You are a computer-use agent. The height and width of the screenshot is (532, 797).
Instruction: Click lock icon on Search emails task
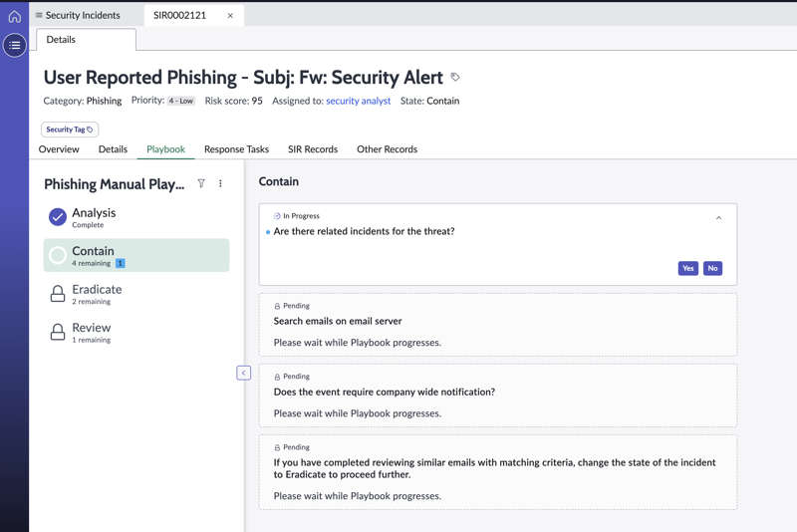[x=277, y=306]
